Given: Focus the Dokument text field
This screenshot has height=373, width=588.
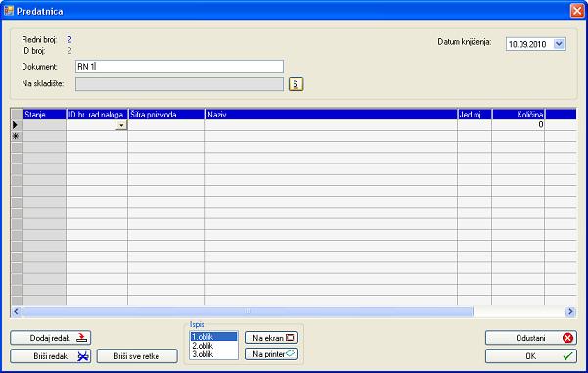Looking at the screenshot, I should tap(179, 67).
